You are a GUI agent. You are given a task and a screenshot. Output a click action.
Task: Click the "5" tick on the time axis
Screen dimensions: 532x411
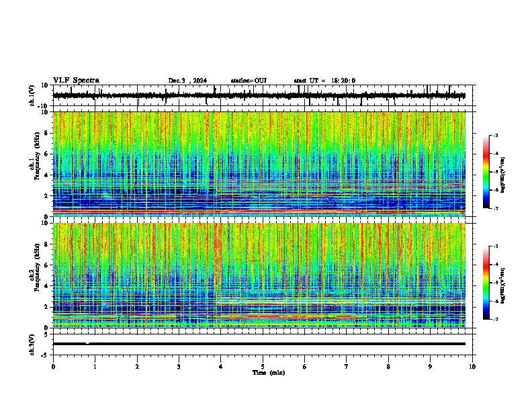pyautogui.click(x=263, y=367)
